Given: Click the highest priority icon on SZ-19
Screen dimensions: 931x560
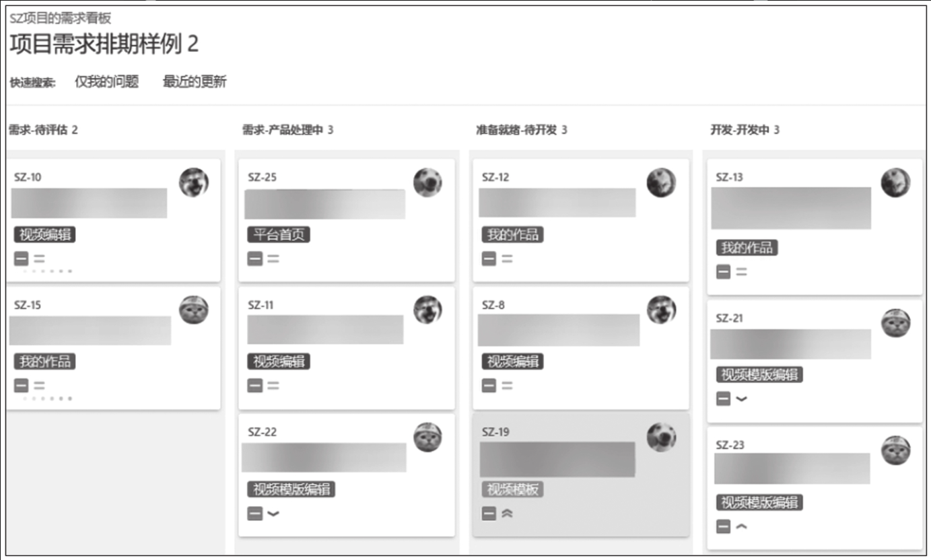Looking at the screenshot, I should (507, 514).
